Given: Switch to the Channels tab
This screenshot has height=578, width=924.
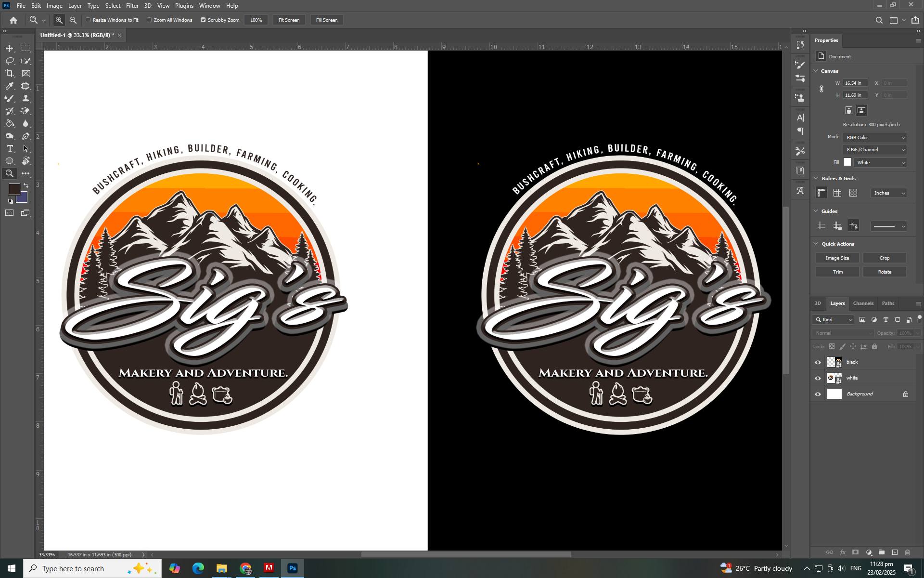Looking at the screenshot, I should point(863,303).
